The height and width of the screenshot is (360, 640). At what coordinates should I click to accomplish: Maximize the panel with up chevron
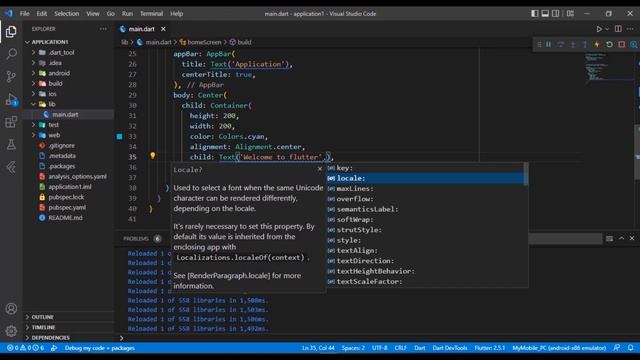[x=621, y=238]
